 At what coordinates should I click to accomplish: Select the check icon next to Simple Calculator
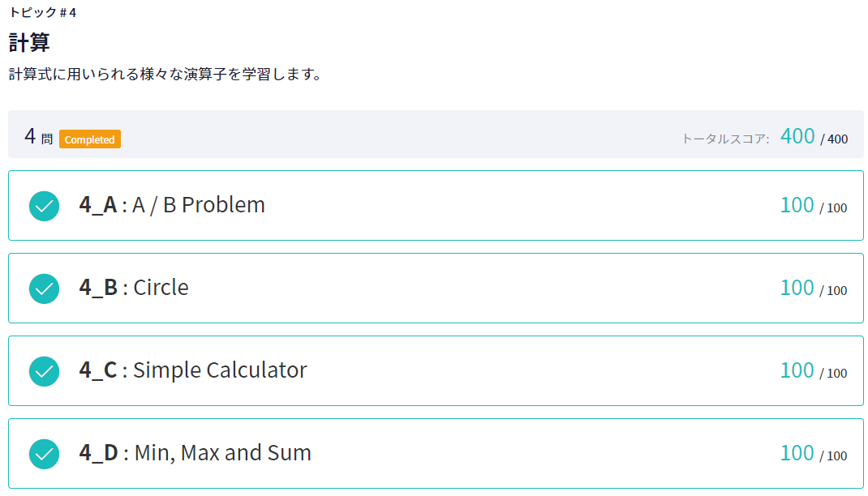[x=44, y=371]
